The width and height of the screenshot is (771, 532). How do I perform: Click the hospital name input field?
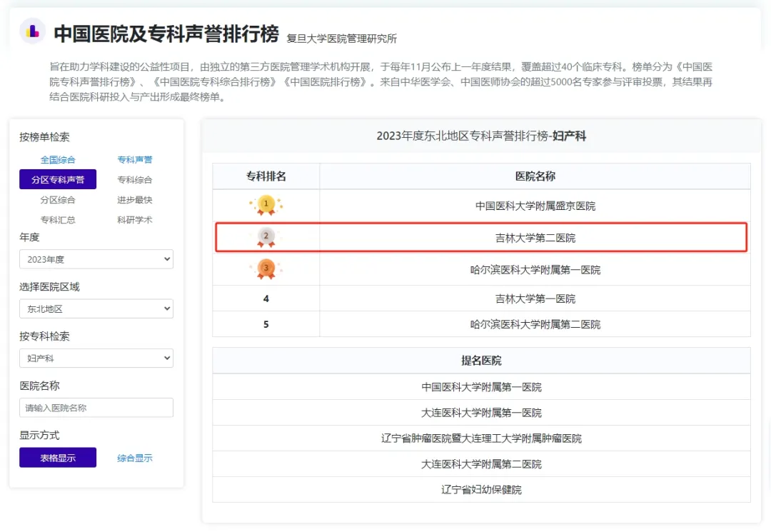tap(96, 408)
